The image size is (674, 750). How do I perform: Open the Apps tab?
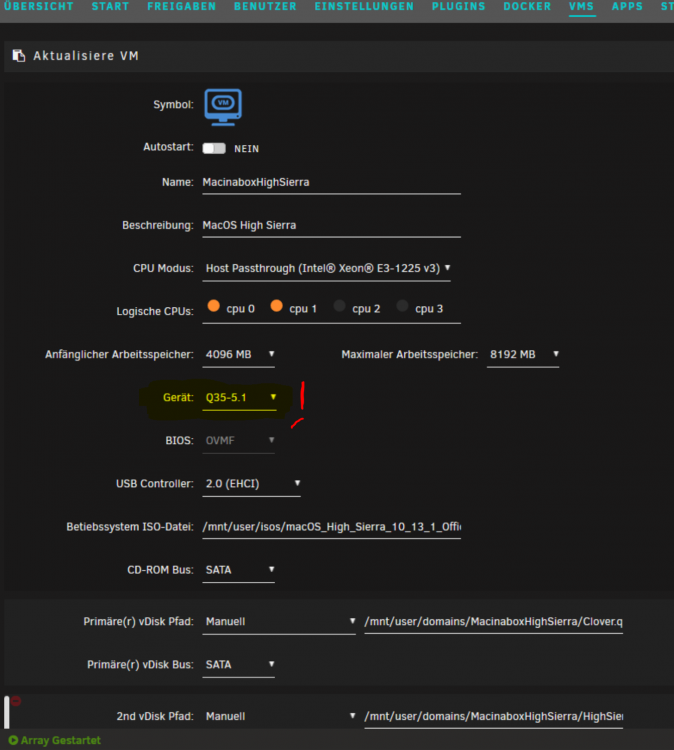[627, 7]
